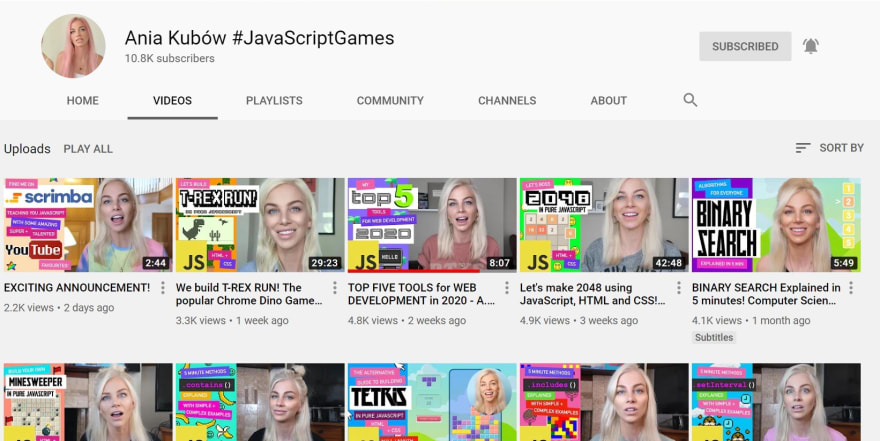Toggle the SUBSCRIBED button
Viewport: 880px width, 441px height.
point(745,47)
